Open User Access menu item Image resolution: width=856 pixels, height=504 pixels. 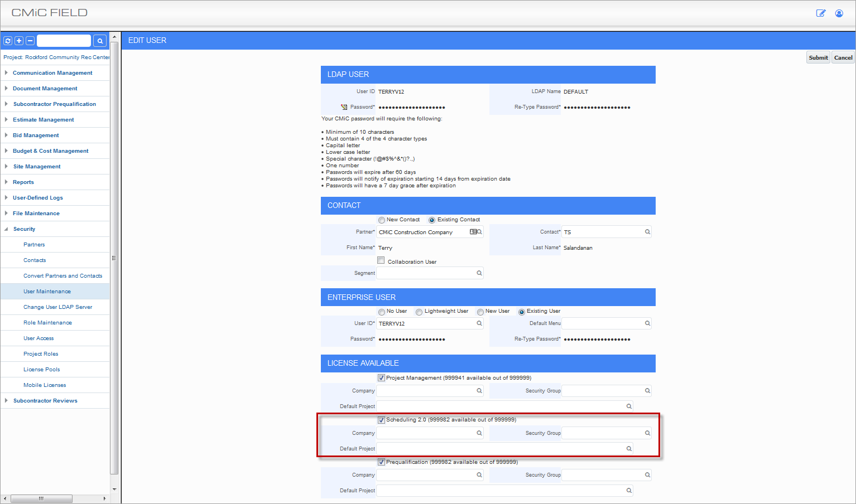[x=39, y=338]
